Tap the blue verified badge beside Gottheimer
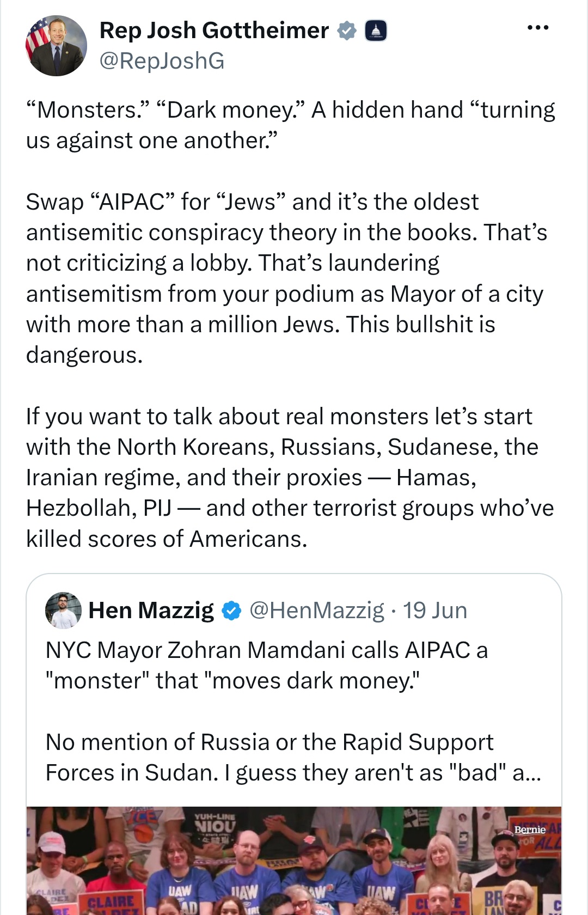The height and width of the screenshot is (915, 588). (347, 31)
